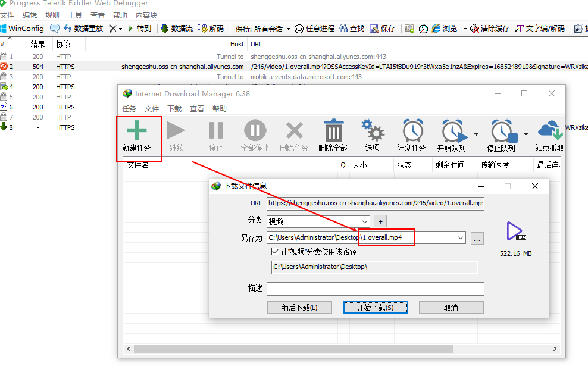Click the camera screenshot icon in Fiddler toolbar

pos(409,29)
